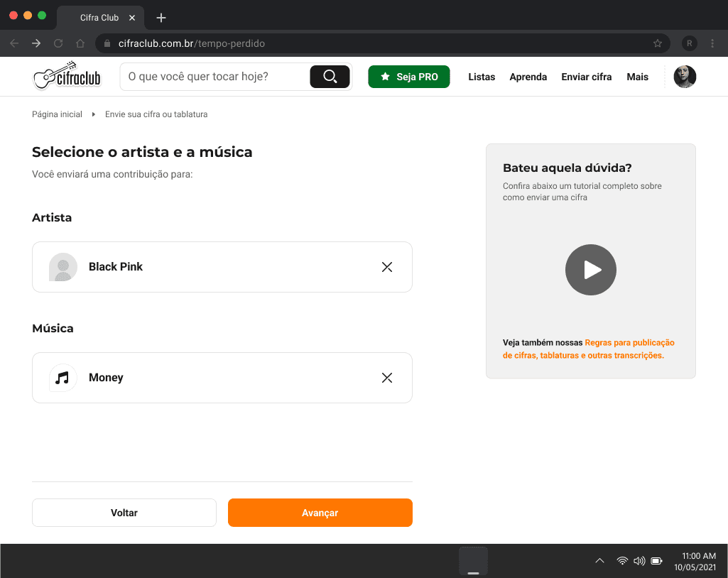The image size is (728, 578).
Task: Open the browser profile R icon
Action: tap(690, 43)
